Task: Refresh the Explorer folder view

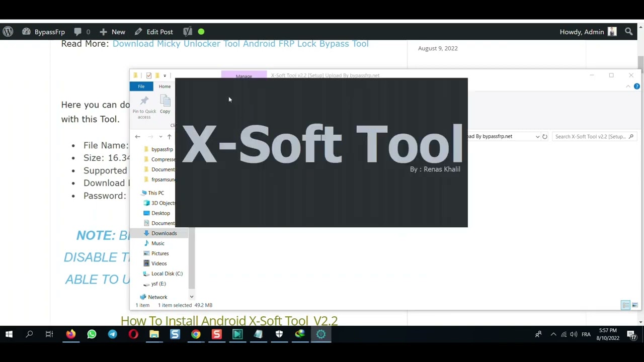Action: point(544,136)
